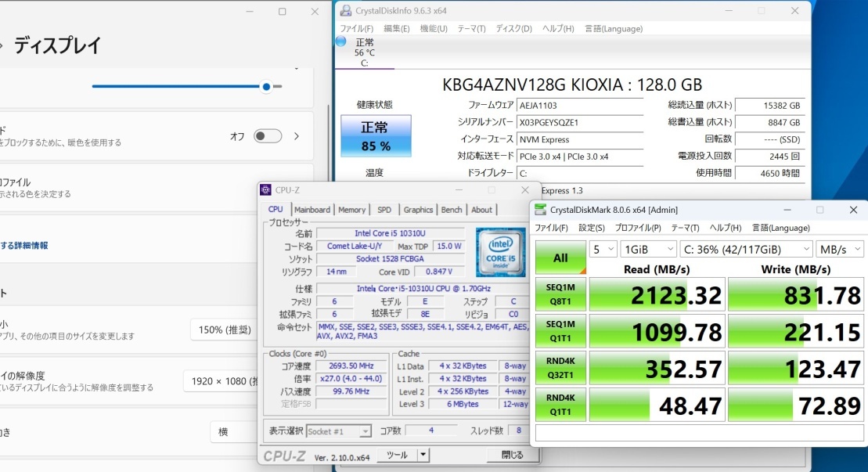Open CrystalDiskInfo ファイル(F) menu
868x472 pixels.
tap(356, 29)
